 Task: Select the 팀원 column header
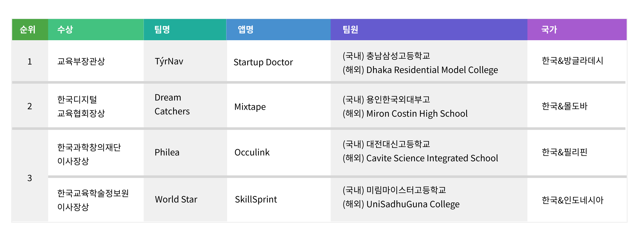coord(429,30)
